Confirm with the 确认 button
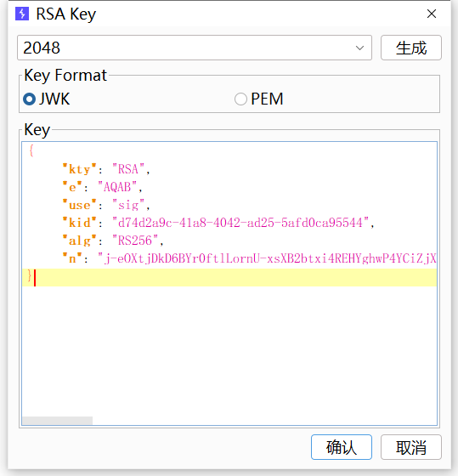Image resolution: width=458 pixels, height=476 pixels. pyautogui.click(x=341, y=447)
